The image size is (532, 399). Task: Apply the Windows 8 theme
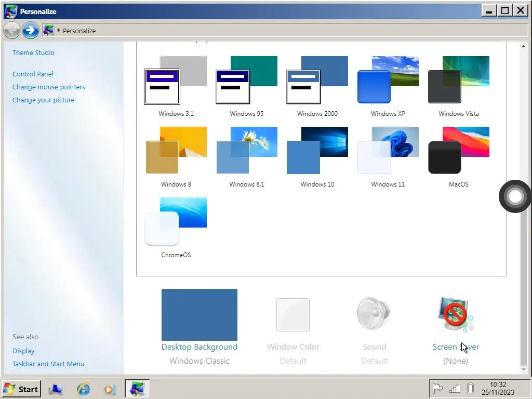tap(176, 150)
